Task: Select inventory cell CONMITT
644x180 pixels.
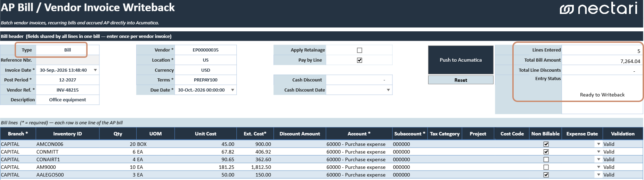Action: point(67,152)
